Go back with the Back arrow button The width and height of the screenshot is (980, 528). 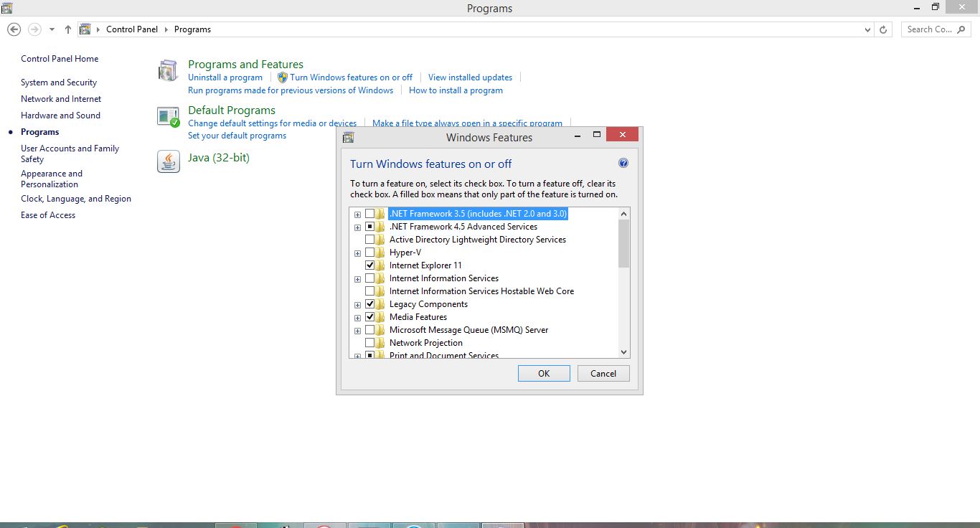pyautogui.click(x=14, y=29)
